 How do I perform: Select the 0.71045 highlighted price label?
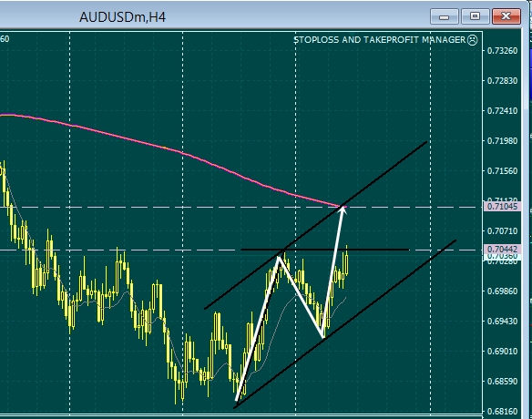(x=502, y=206)
